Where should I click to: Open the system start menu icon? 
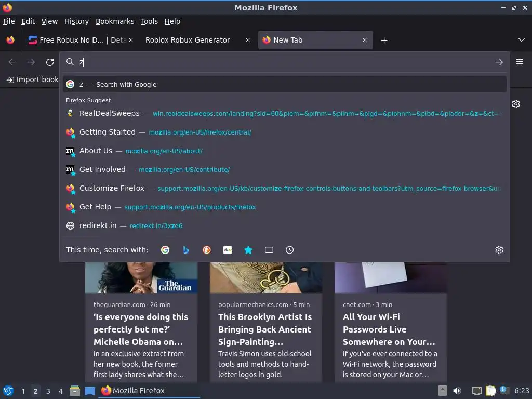click(8, 391)
